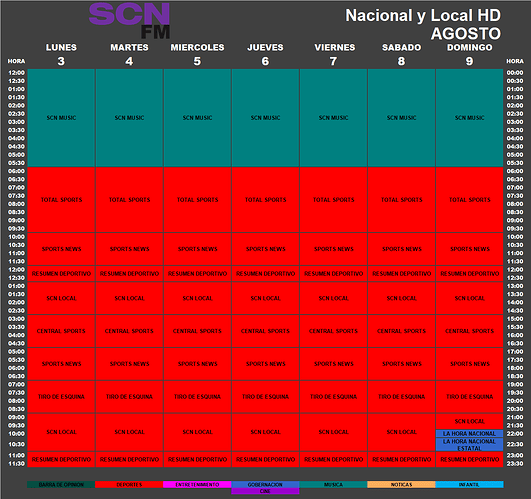Screen dimensions: 531x499
Task: Click Sunday's afternoon SCN LOCAL cell
Action: click(470, 298)
